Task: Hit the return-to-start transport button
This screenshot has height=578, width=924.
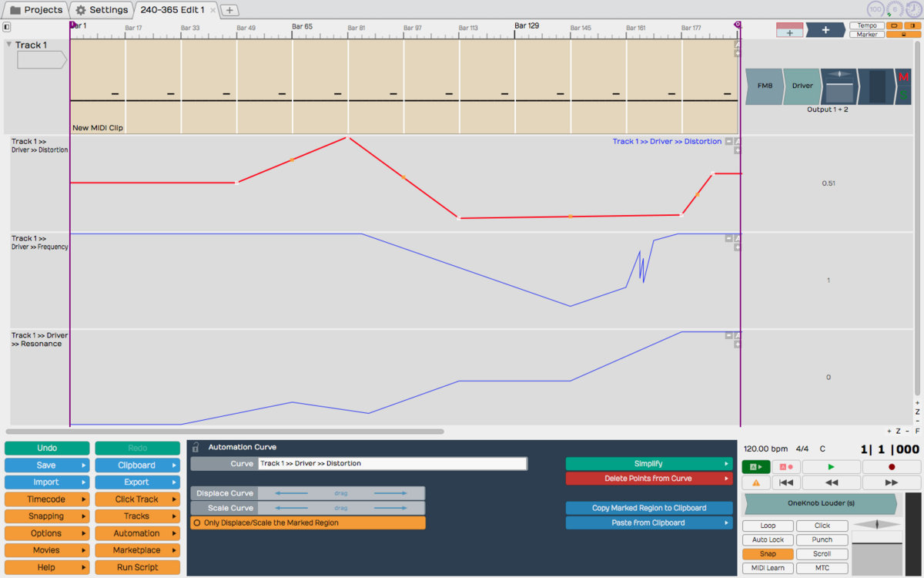Action: (785, 482)
